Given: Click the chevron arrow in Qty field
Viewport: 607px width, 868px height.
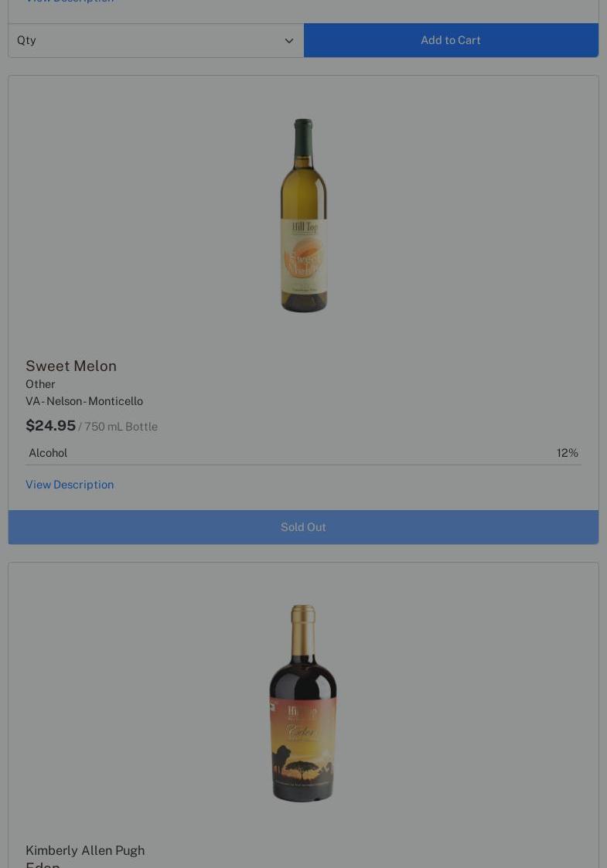Looking at the screenshot, I should [288, 40].
